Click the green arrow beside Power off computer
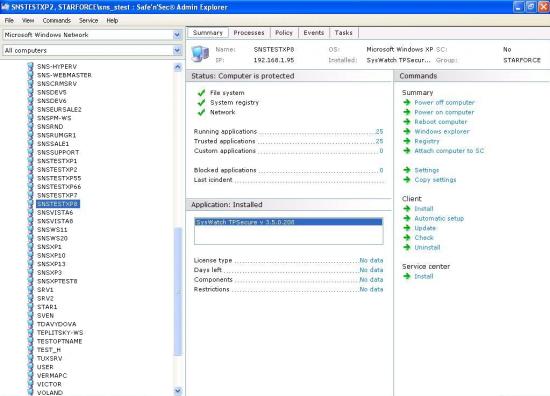 [x=407, y=102]
